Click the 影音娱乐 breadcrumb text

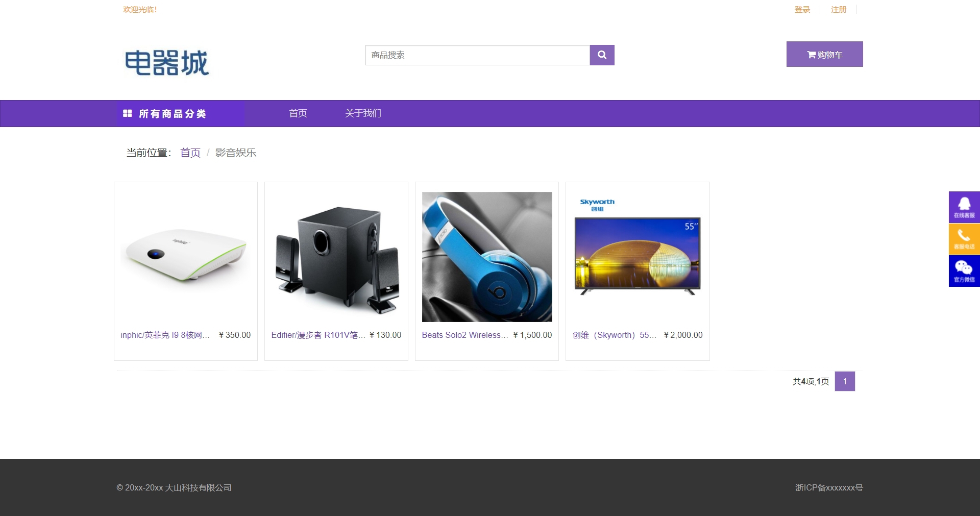236,153
